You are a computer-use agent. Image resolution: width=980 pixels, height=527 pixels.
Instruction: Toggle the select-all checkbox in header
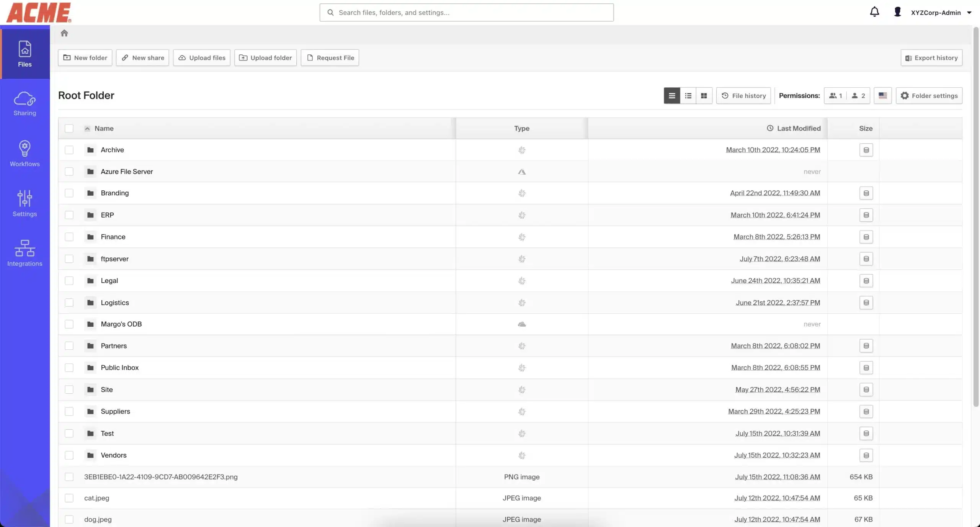tap(69, 128)
